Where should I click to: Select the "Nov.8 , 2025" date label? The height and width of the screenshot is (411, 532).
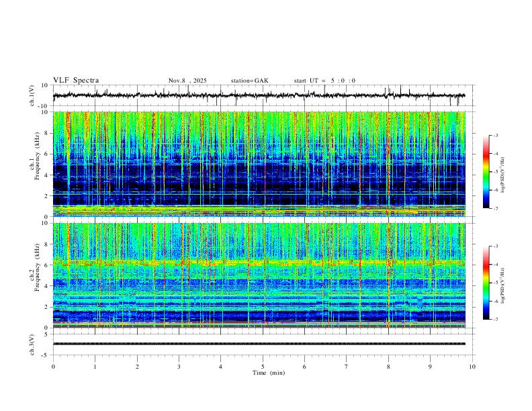[x=187, y=81]
